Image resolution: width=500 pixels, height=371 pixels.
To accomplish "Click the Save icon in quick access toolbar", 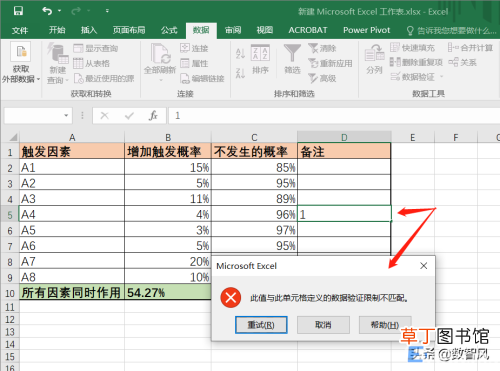I will pos(18,11).
